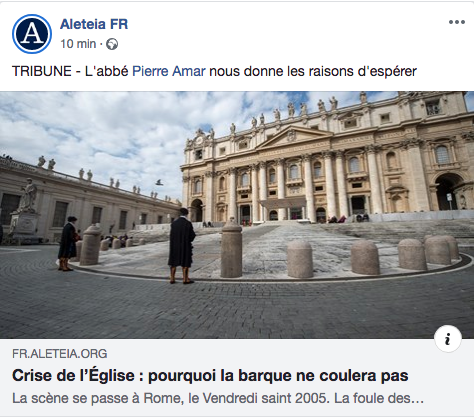Screen dimensions: 474x418
Task: Click the stone statue on the left pedestal
Action: (x=28, y=196)
